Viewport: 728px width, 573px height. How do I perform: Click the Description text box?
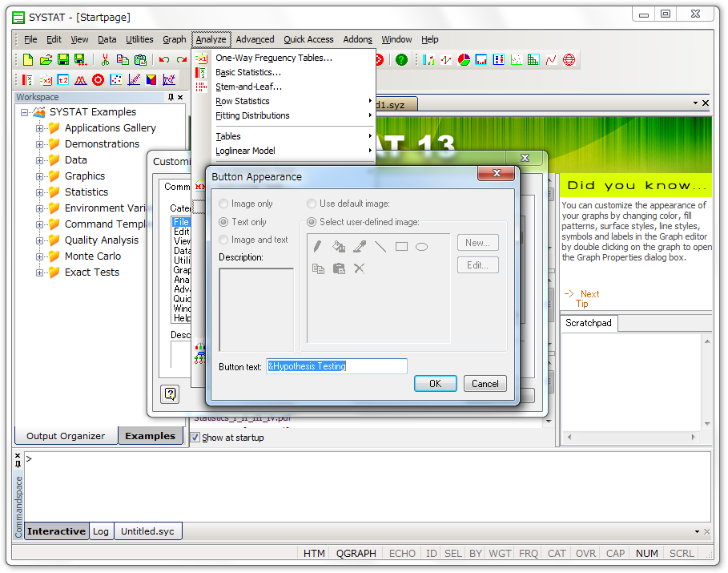[256, 310]
